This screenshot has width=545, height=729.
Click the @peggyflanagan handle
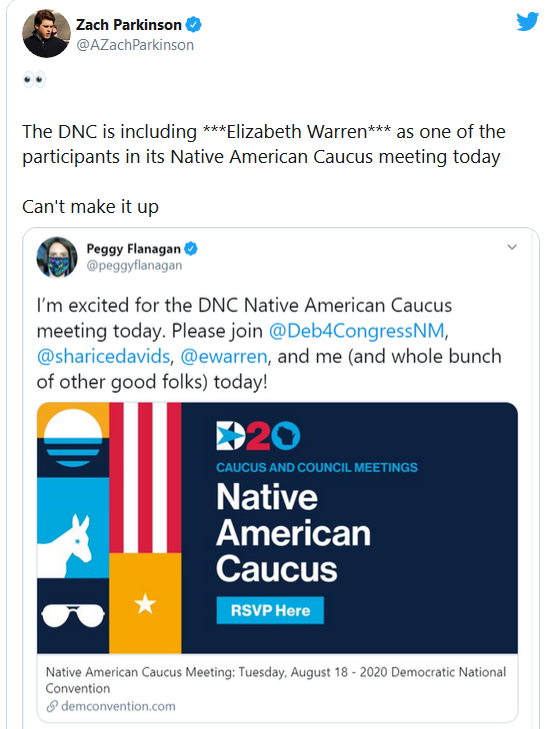[x=134, y=265]
